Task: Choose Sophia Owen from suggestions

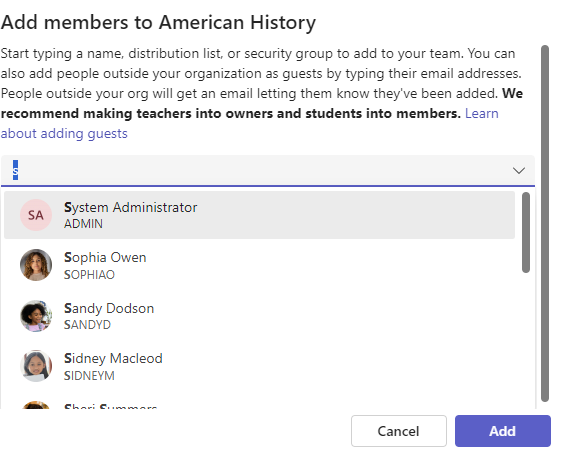Action: pyautogui.click(x=259, y=265)
